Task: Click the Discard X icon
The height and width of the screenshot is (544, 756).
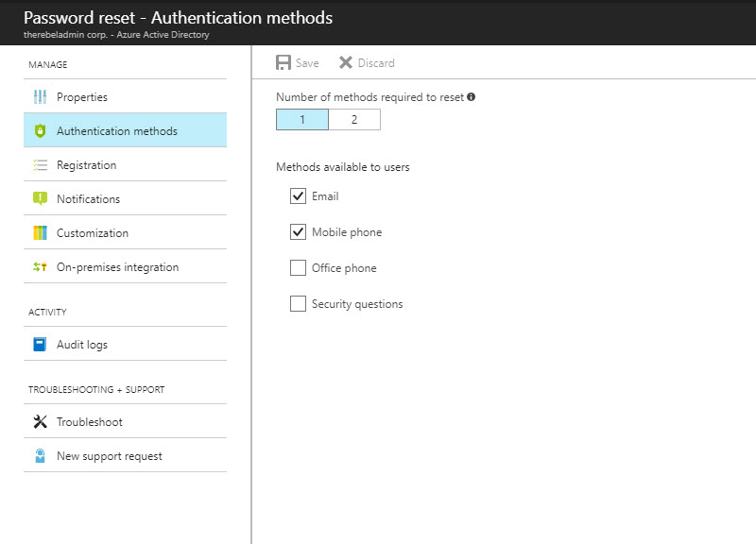Action: [x=346, y=62]
